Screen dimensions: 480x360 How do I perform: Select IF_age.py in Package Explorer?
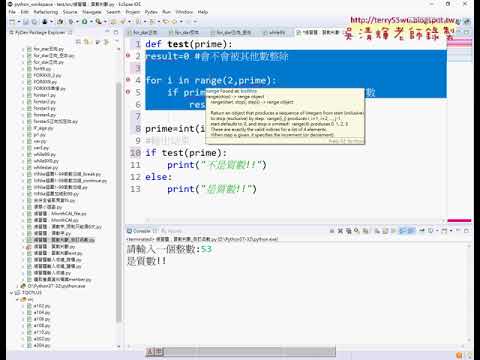43,128
